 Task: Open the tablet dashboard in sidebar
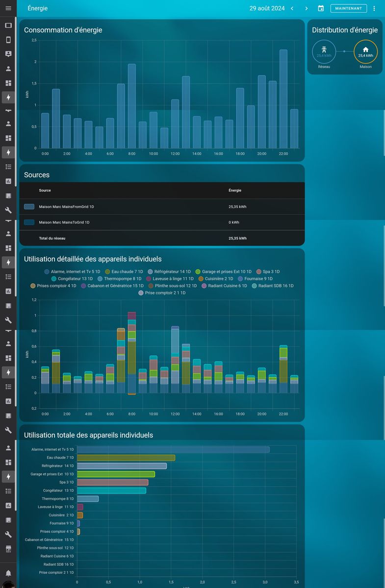tap(8, 25)
